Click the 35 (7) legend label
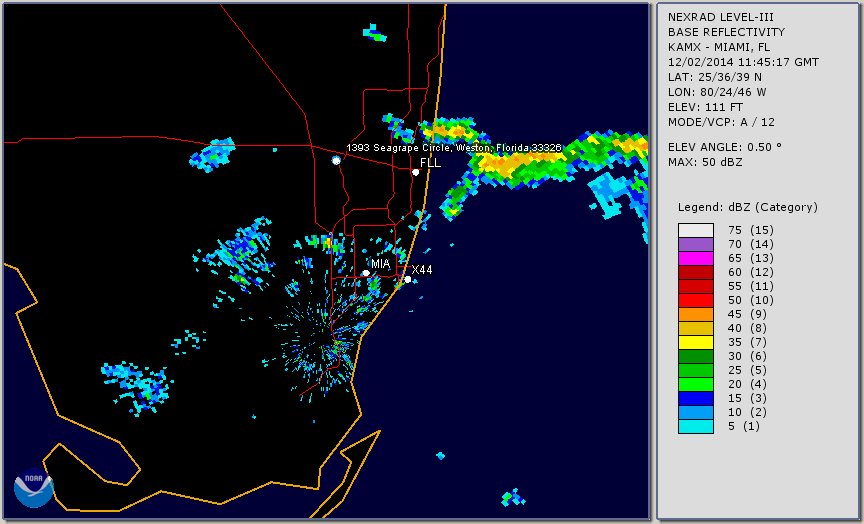This screenshot has width=864, height=524. coord(747,342)
